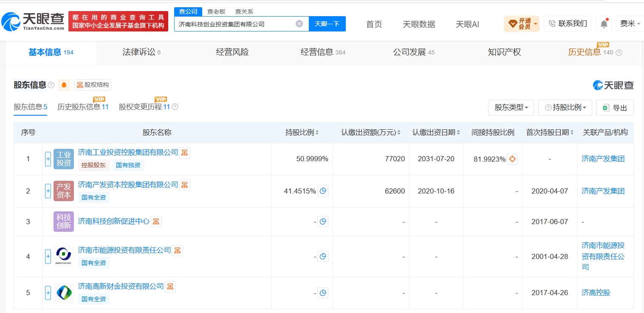Screen dimensions: 644x313
Task: Sort table by 首次持股日期 column
Action: (550, 133)
